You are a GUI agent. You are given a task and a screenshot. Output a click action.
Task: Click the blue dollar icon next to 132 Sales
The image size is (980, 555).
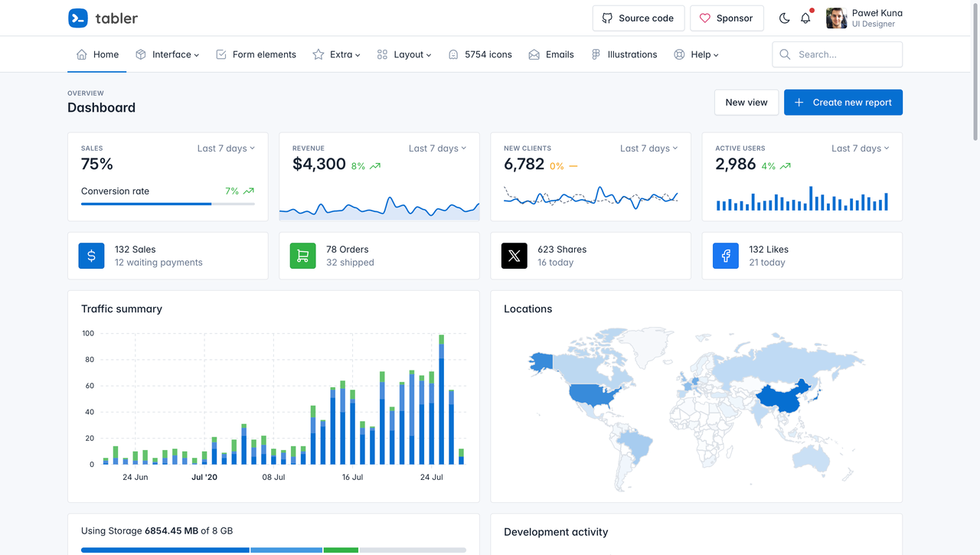pos(91,256)
